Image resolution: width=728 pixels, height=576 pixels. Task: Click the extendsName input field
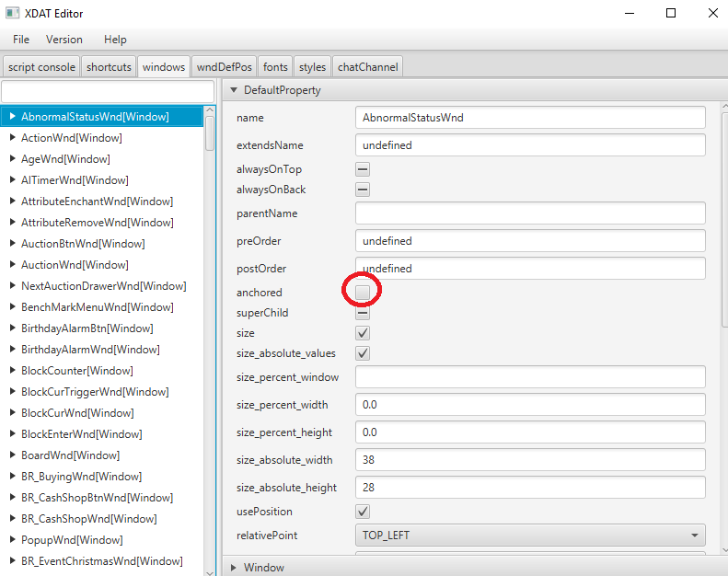click(530, 144)
